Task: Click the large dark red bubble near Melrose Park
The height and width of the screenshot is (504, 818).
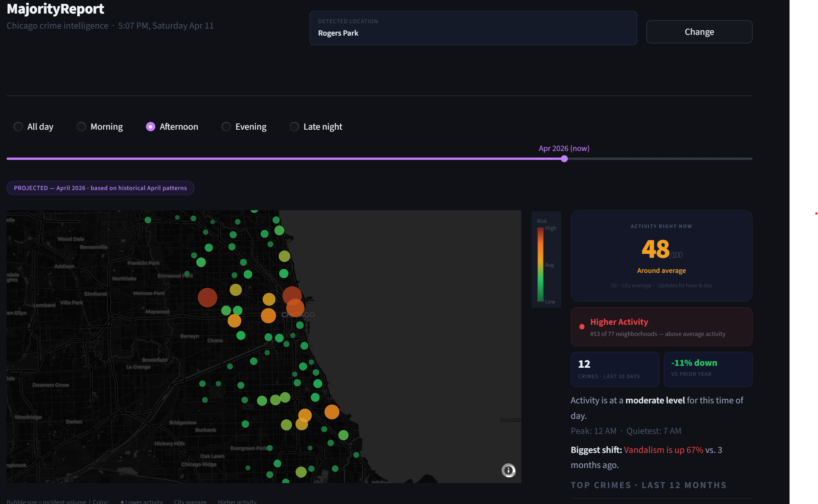Action: click(x=207, y=297)
